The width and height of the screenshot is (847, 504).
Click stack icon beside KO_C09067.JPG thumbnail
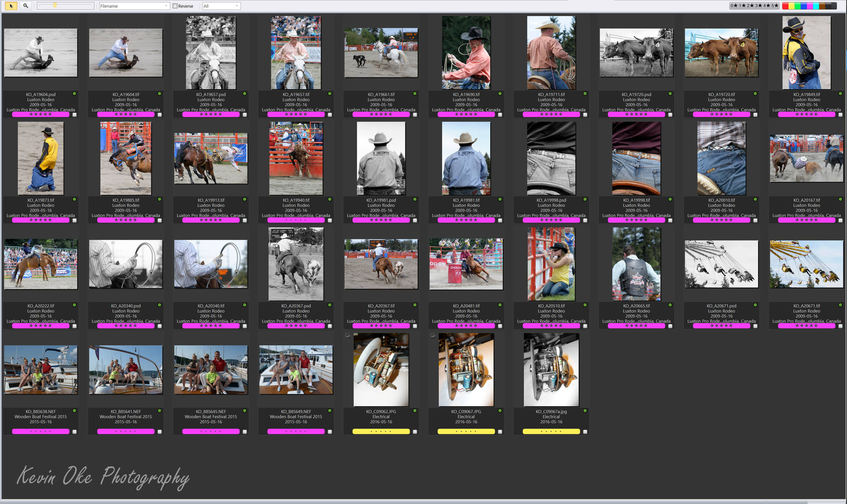point(433,335)
